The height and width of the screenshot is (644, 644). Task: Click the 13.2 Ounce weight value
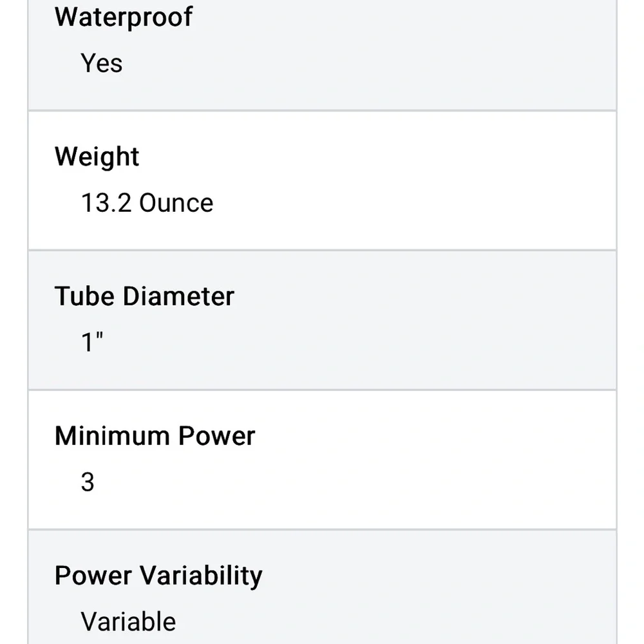coord(147,203)
